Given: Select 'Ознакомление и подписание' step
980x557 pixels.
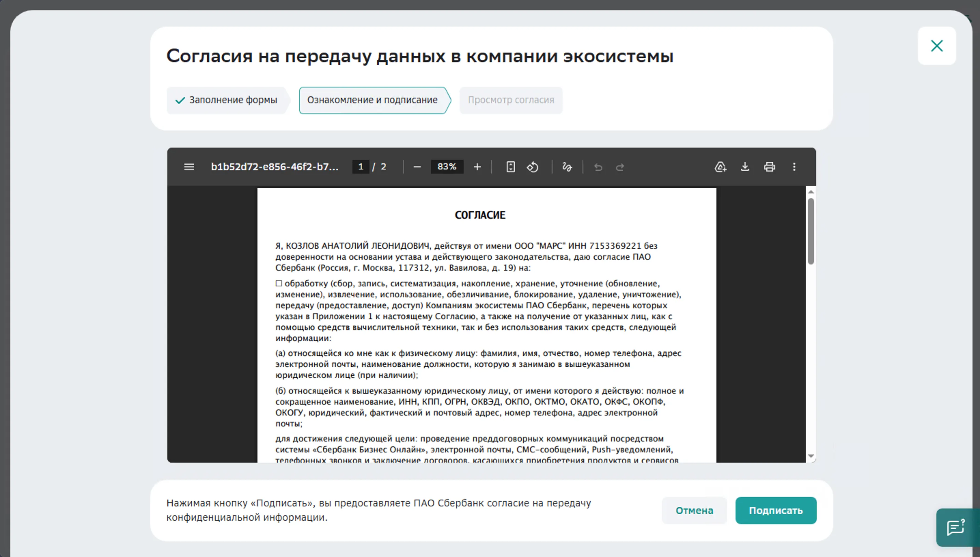Looking at the screenshot, I should tap(375, 100).
